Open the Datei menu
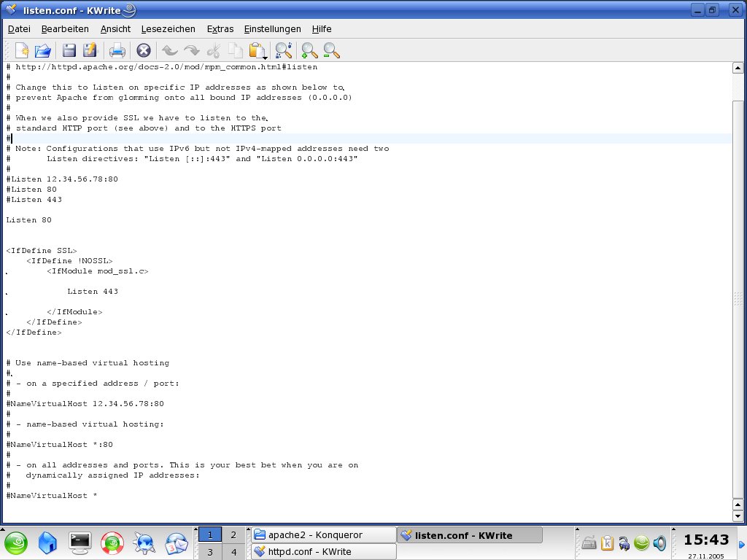747x560 pixels. tap(19, 29)
